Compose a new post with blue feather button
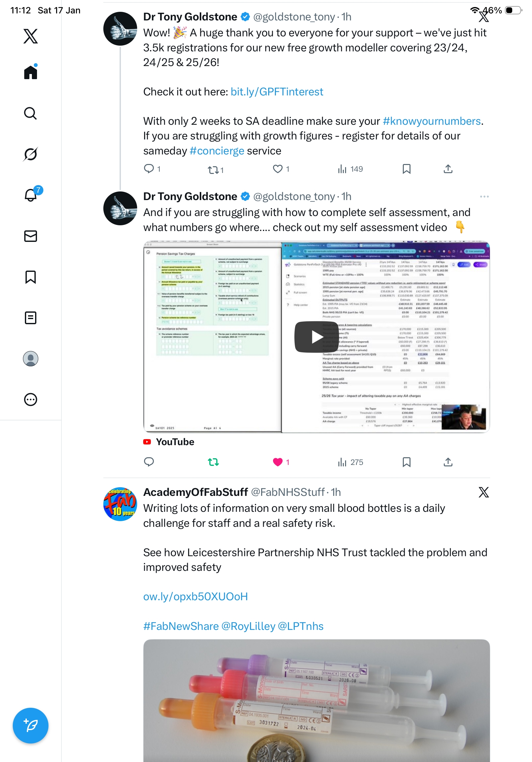The image size is (532, 762). [31, 726]
